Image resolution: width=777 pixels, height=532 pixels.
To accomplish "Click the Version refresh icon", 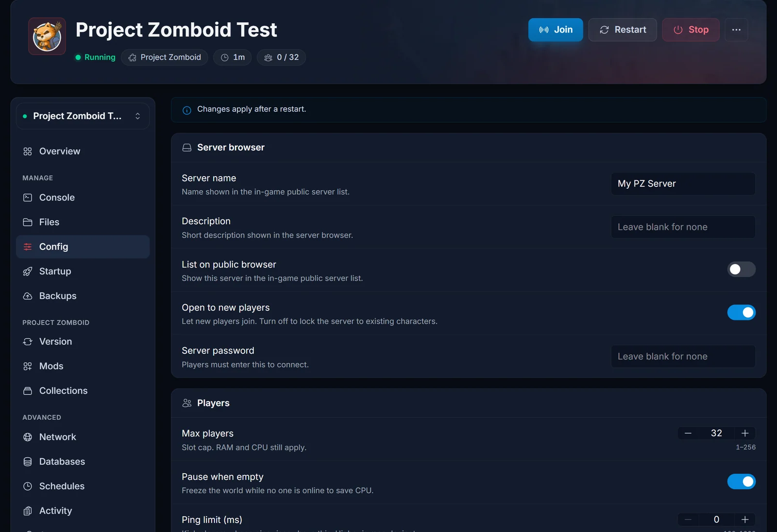I will (x=28, y=342).
